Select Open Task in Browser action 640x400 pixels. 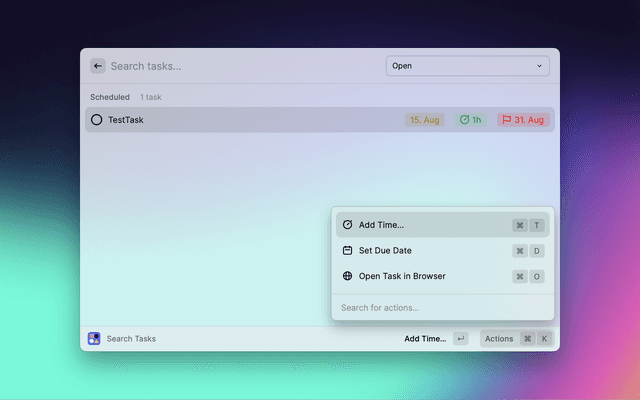[x=402, y=276]
